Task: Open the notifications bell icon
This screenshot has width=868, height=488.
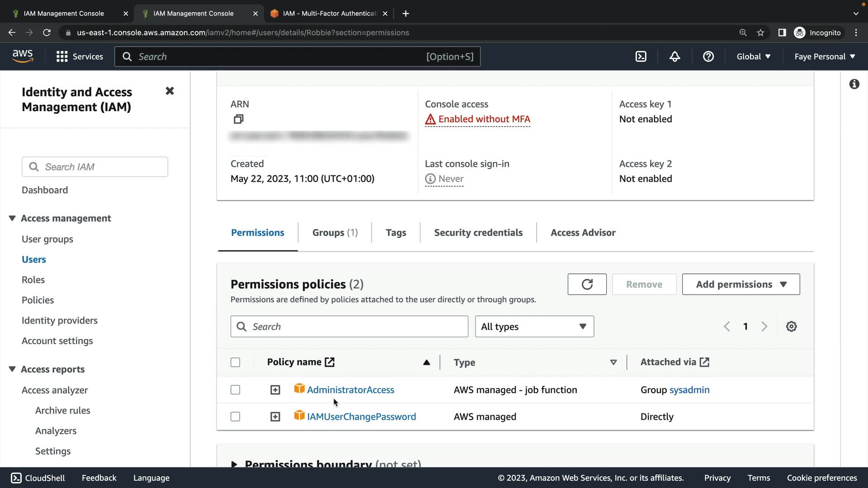Action: click(x=675, y=56)
